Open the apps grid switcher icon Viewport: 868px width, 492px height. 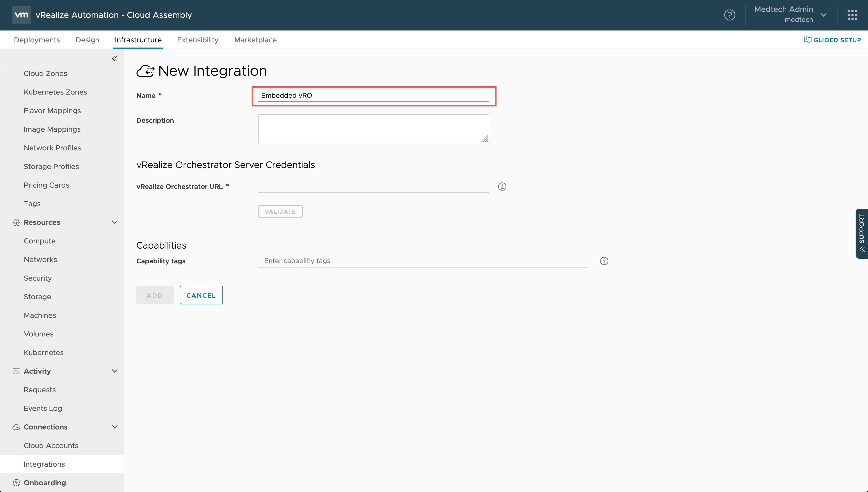click(852, 15)
